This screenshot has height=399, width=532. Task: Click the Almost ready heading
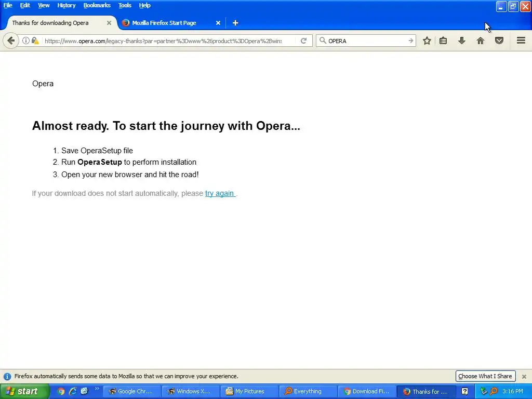166,126
